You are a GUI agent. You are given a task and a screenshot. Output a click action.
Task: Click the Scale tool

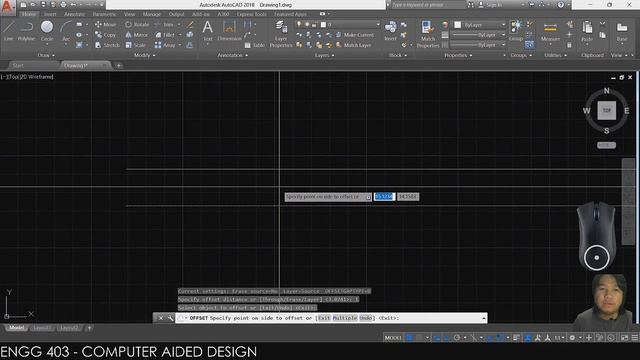[136, 45]
